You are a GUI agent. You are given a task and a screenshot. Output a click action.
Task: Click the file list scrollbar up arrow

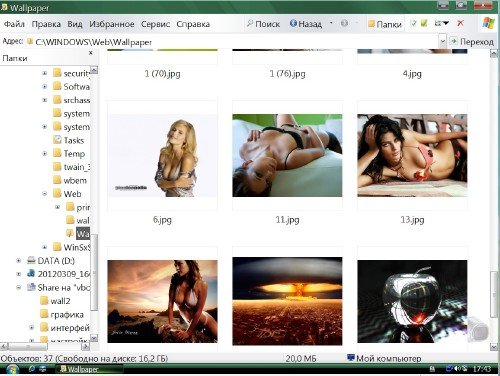494,54
